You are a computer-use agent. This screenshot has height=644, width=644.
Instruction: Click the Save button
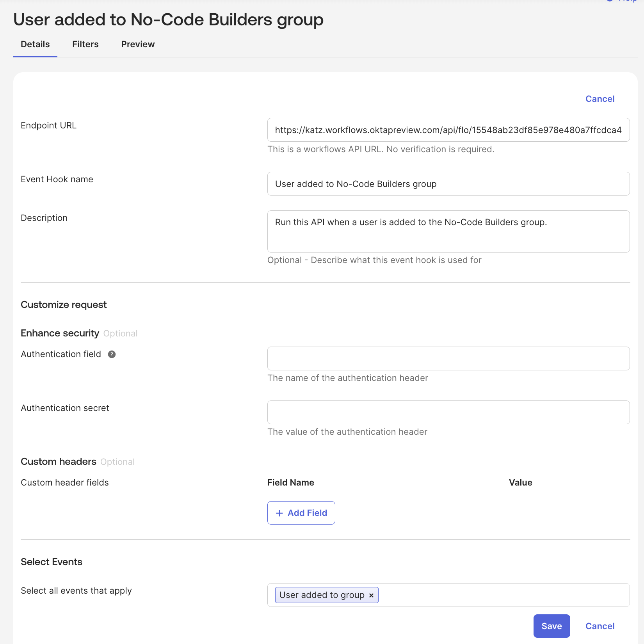[x=551, y=626]
